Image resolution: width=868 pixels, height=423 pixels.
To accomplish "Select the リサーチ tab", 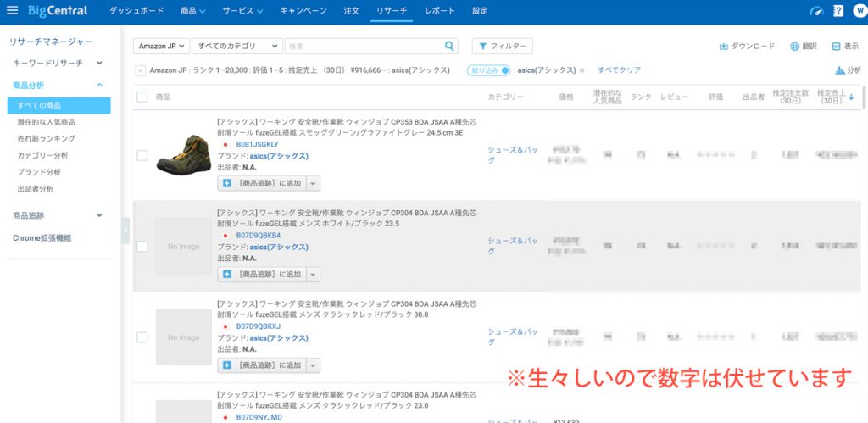I will [x=392, y=11].
